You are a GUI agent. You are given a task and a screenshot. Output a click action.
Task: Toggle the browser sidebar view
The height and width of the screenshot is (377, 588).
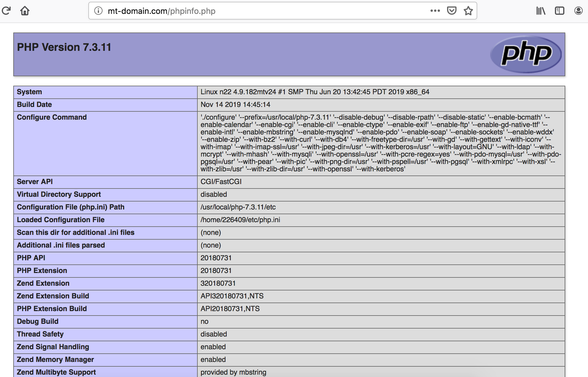click(x=559, y=11)
